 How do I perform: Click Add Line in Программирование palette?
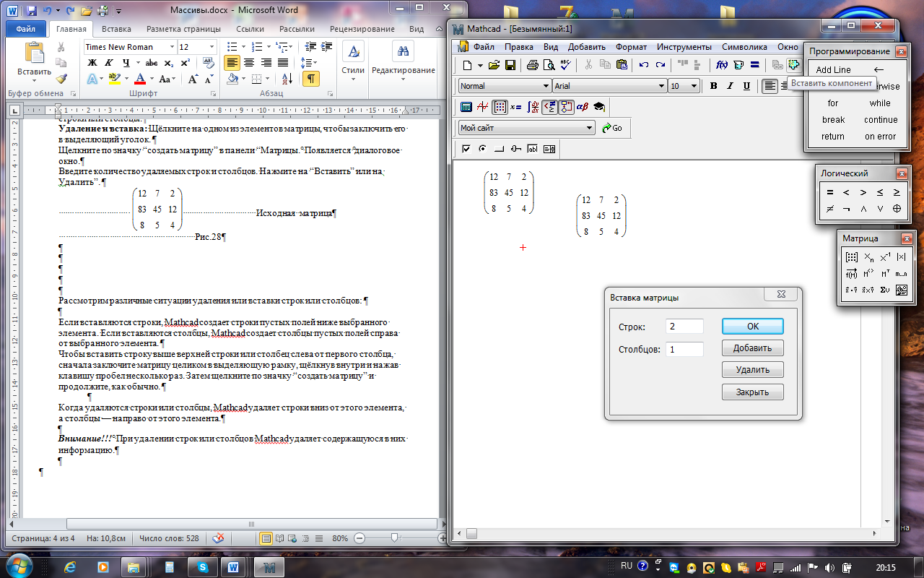833,70
